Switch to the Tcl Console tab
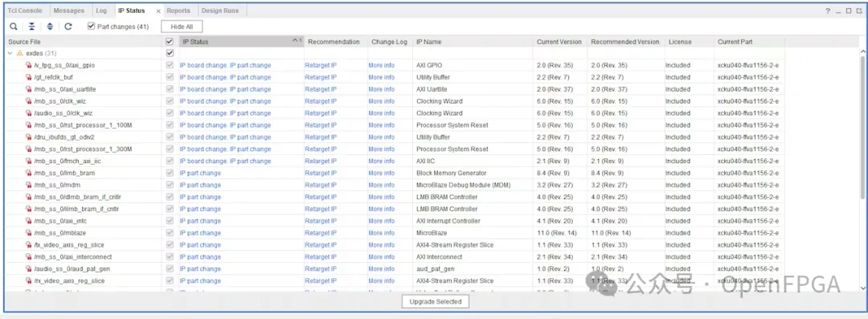 point(25,10)
